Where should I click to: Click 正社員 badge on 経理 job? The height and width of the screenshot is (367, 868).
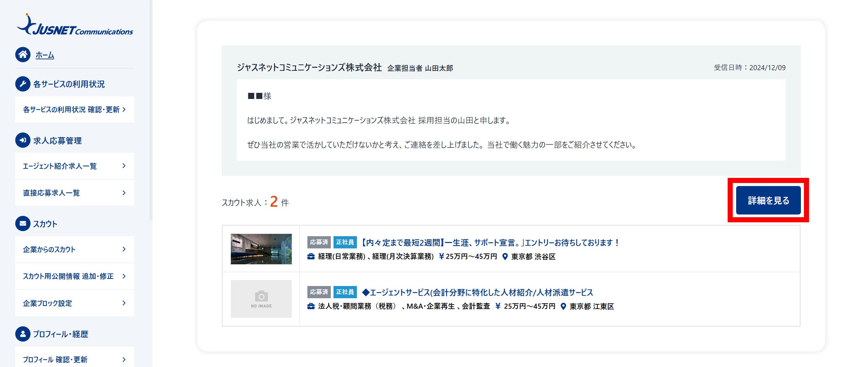pyautogui.click(x=345, y=242)
